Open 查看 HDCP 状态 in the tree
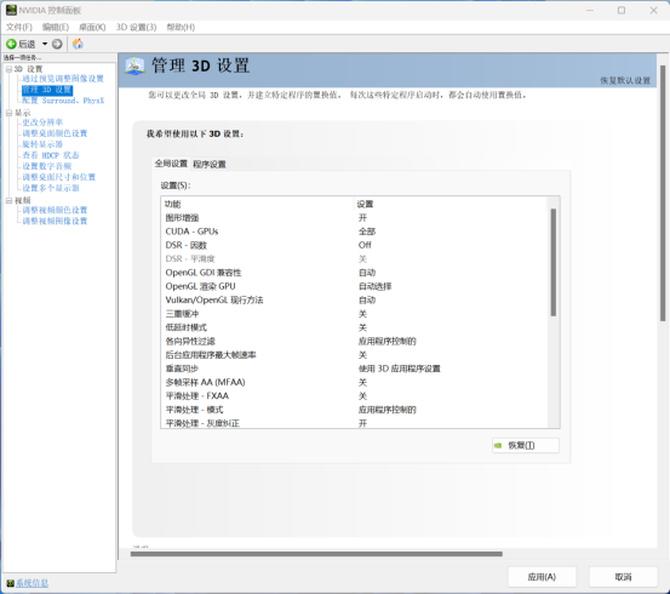Image resolution: width=670 pixels, height=594 pixels. point(50,156)
